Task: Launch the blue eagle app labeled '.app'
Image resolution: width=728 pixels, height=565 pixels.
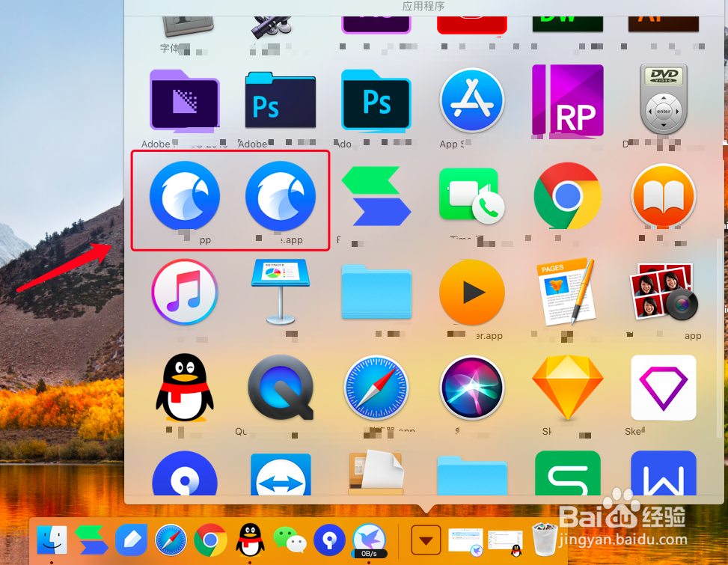Action: [x=281, y=195]
